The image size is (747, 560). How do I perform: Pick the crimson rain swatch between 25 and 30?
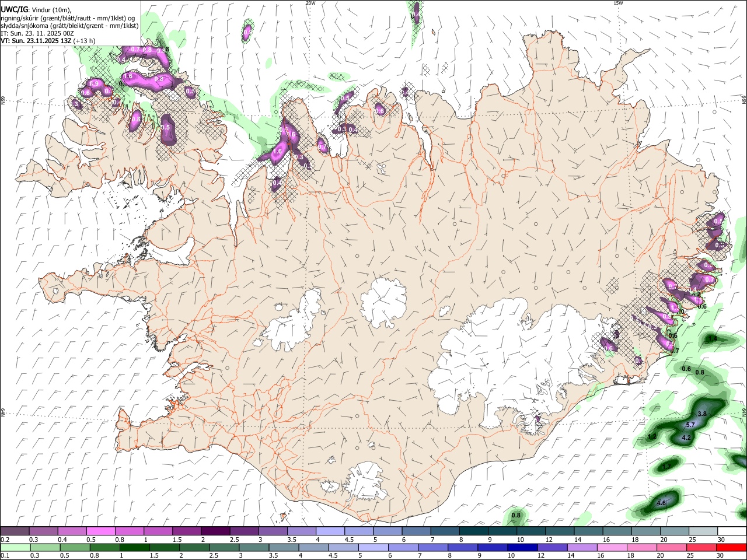click(702, 547)
